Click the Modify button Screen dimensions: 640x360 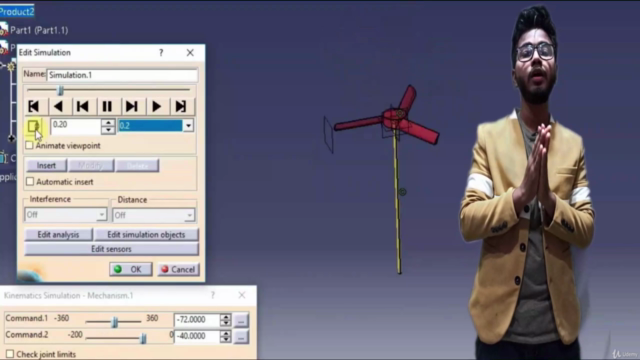click(x=91, y=165)
